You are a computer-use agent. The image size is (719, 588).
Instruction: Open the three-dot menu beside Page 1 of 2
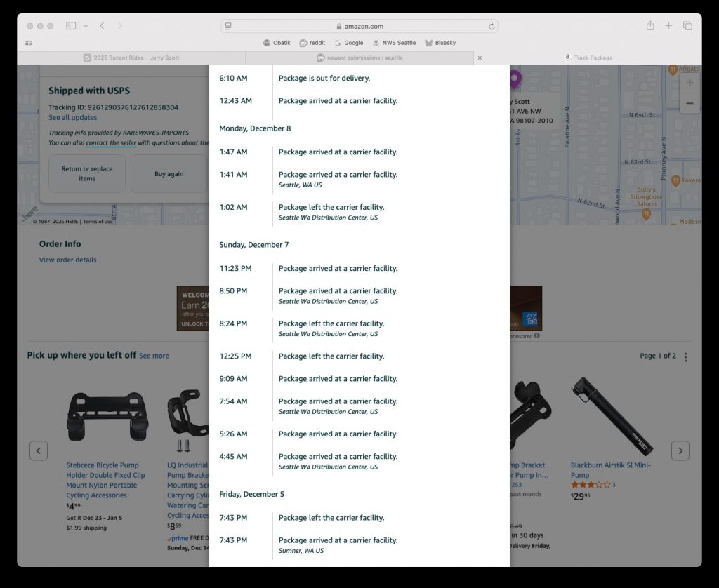(685, 356)
